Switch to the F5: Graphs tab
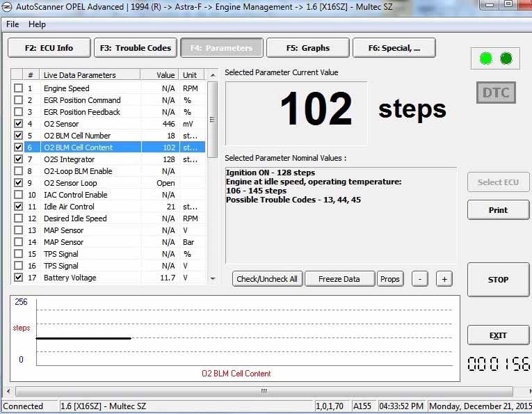 307,48
